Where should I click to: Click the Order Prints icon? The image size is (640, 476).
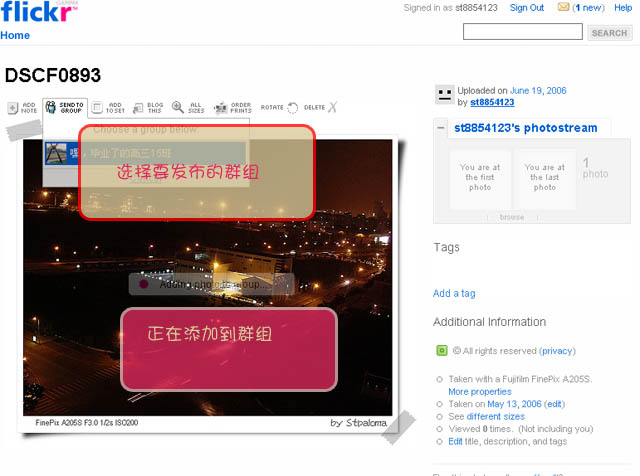coord(221,108)
